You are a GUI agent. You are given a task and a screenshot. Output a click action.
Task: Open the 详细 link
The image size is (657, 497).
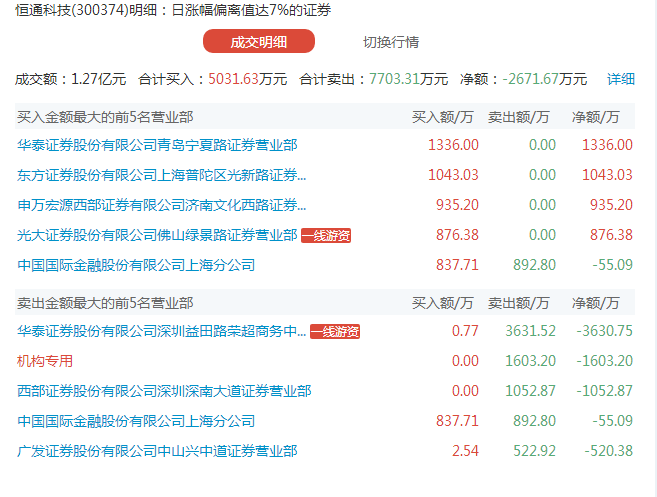click(x=621, y=79)
